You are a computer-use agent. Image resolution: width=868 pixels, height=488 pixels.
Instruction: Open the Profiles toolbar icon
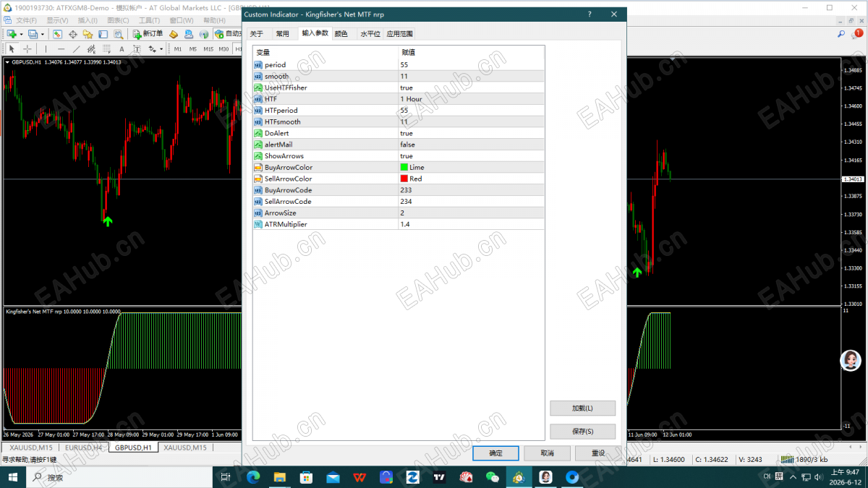tap(33, 34)
